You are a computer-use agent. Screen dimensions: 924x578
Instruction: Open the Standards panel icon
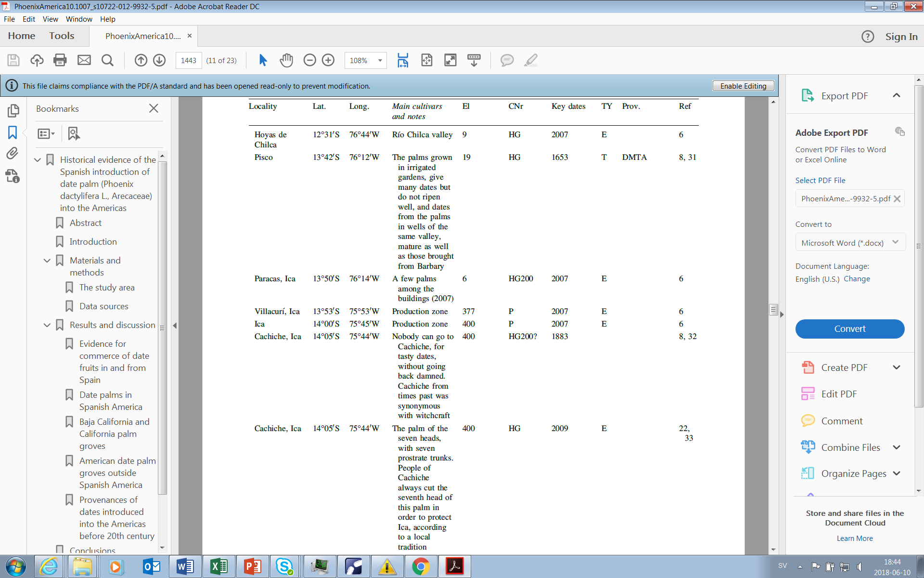pyautogui.click(x=13, y=176)
